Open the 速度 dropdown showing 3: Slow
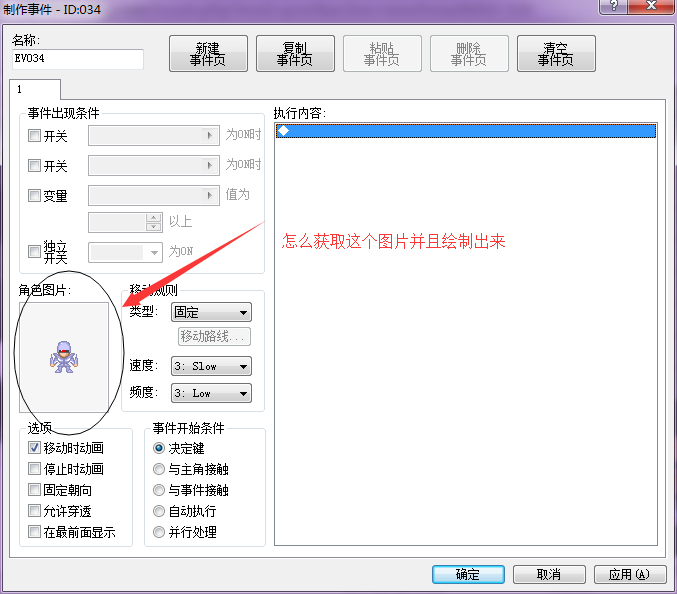Image resolution: width=677 pixels, height=594 pixels. pos(211,366)
